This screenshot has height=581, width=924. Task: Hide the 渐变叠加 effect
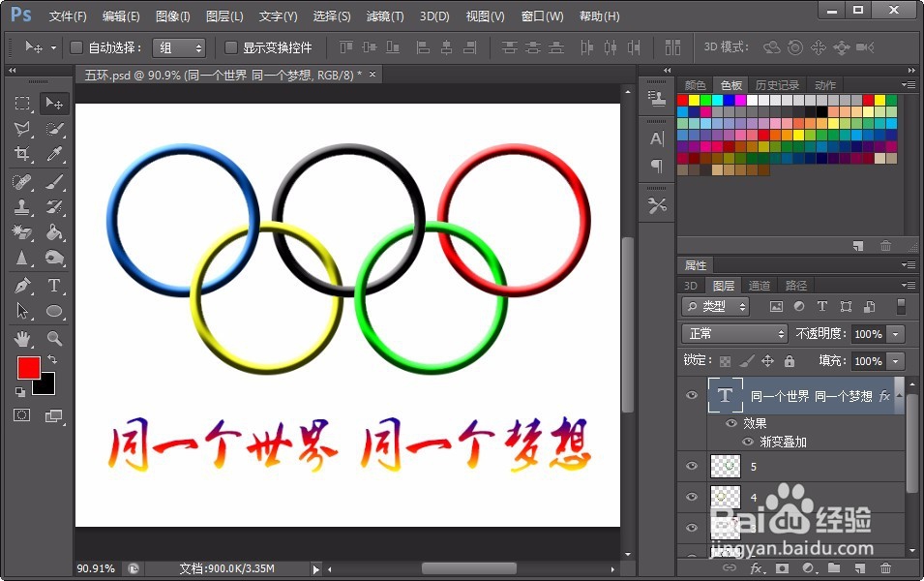(748, 442)
